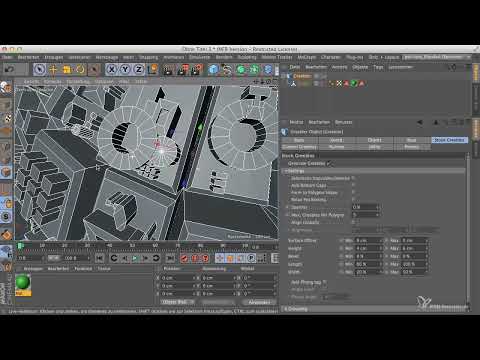Image resolution: width=480 pixels, height=360 pixels.
Task: Toggle Generate Greebles checkbox
Action: [x=329, y=164]
